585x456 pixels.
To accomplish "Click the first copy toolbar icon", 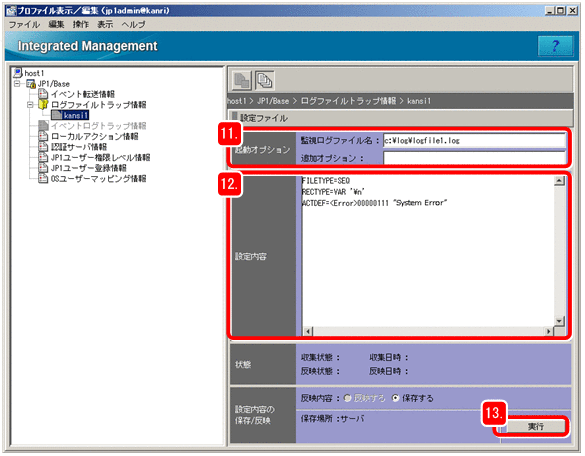I will 242,81.
